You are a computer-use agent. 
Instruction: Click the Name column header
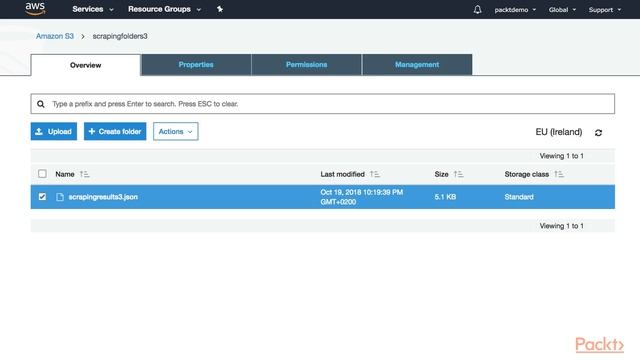(x=64, y=174)
